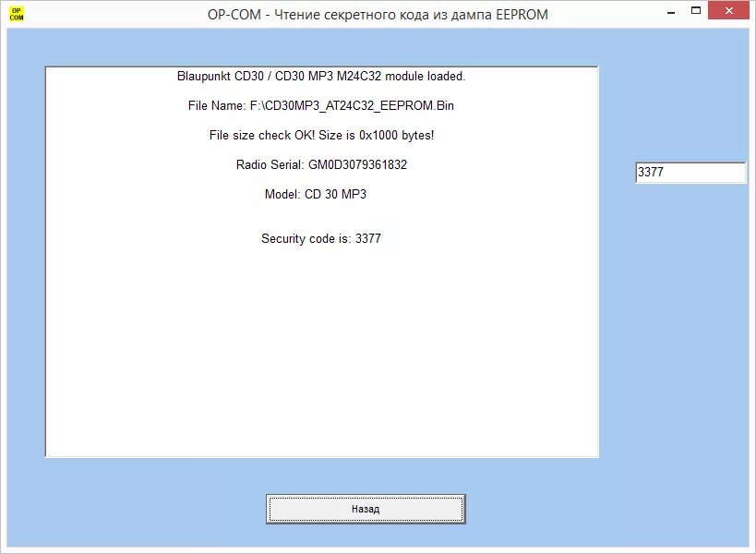Click the OP-COM icon in the title bar
The image size is (756, 554).
(x=16, y=14)
